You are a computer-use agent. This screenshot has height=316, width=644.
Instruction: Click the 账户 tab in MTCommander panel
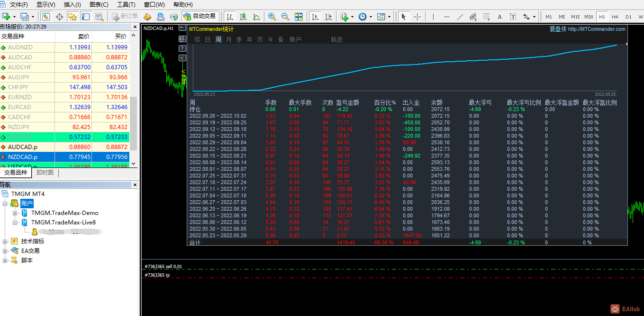point(295,39)
